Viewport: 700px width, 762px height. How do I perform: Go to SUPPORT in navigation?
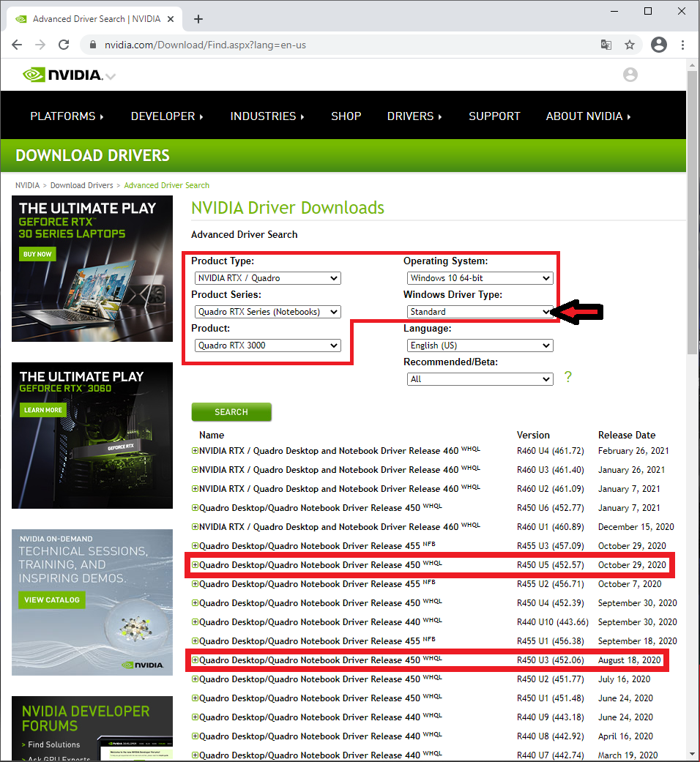pos(494,116)
